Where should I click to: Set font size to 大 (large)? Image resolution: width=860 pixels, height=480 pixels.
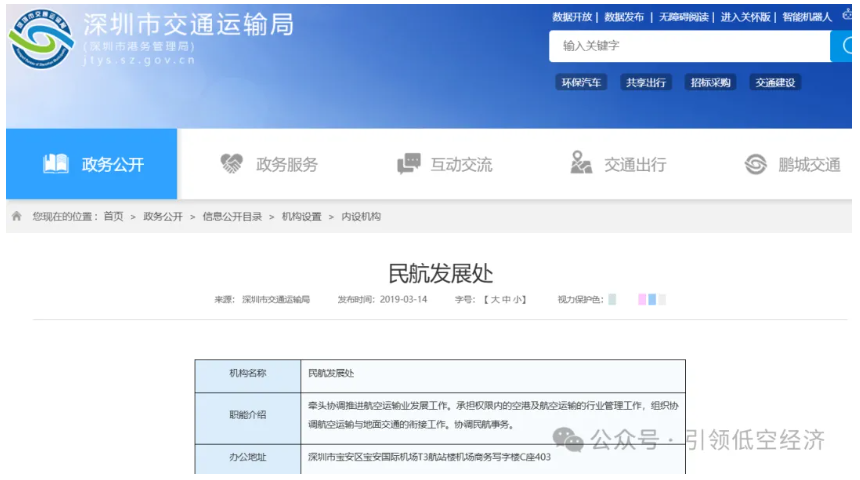point(493,299)
